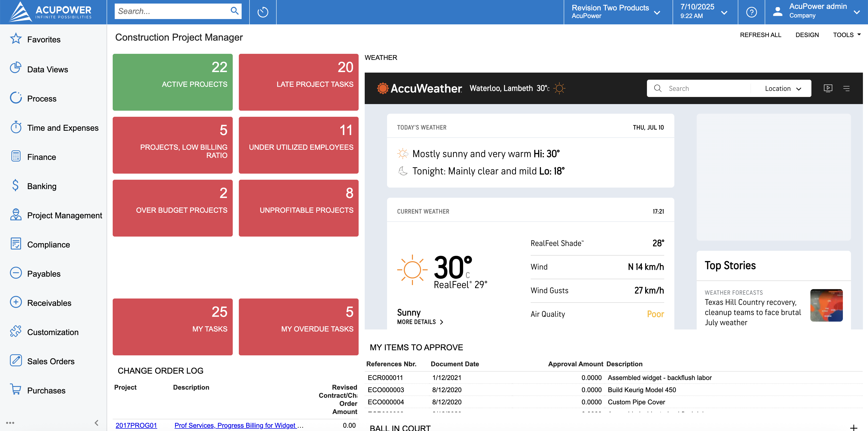
Task: Open the Favorites star icon
Action: pyautogui.click(x=15, y=39)
